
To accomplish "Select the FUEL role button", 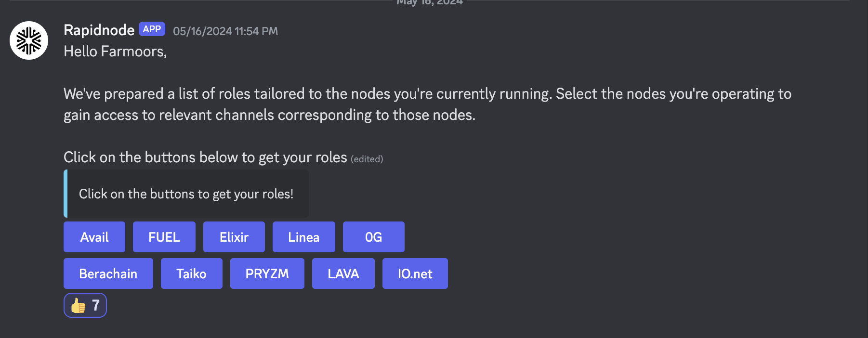I will (164, 237).
